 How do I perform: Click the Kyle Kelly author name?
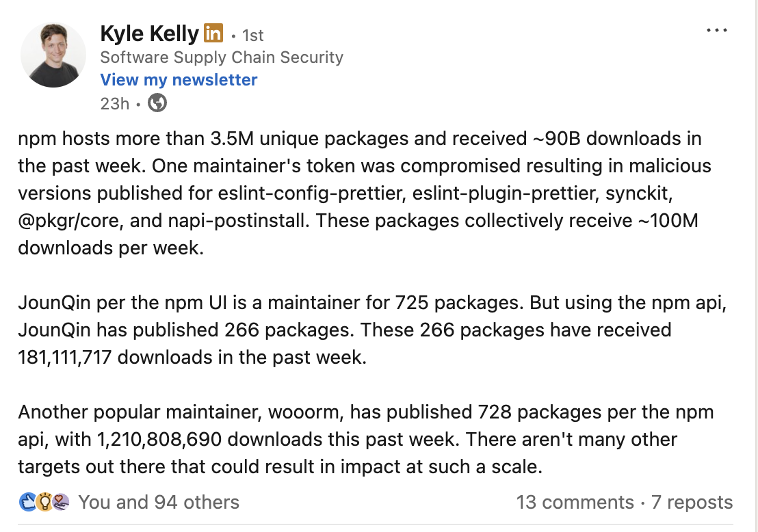point(149,33)
